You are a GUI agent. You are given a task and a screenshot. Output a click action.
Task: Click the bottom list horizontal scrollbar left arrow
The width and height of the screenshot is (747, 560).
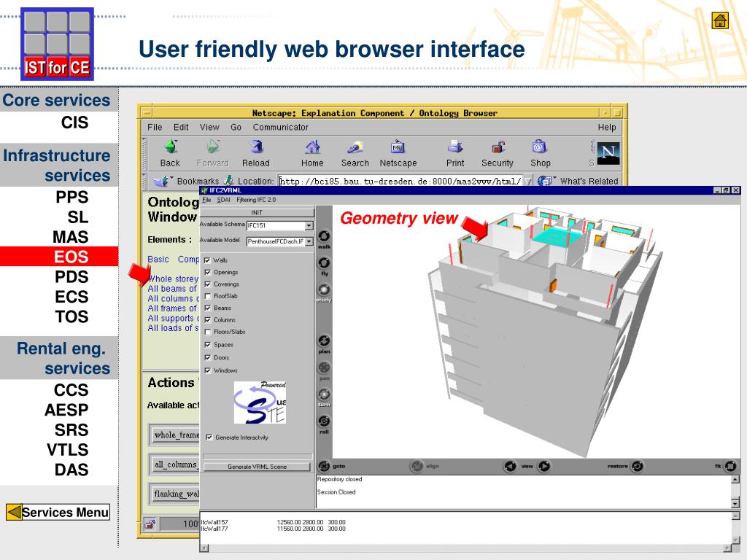click(x=204, y=548)
